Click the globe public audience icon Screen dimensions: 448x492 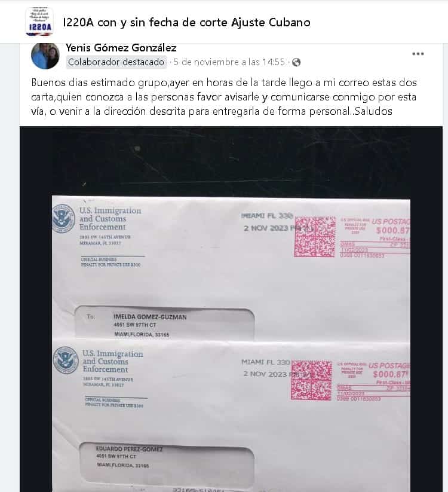tap(296, 62)
